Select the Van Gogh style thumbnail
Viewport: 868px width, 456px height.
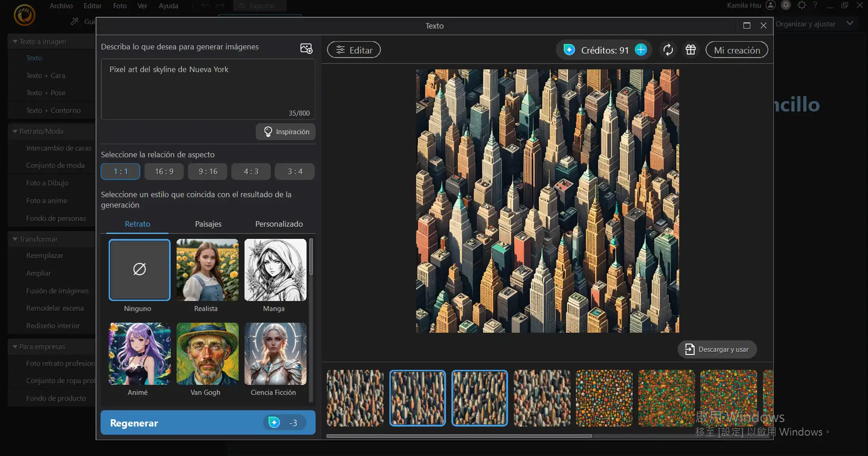coord(207,354)
